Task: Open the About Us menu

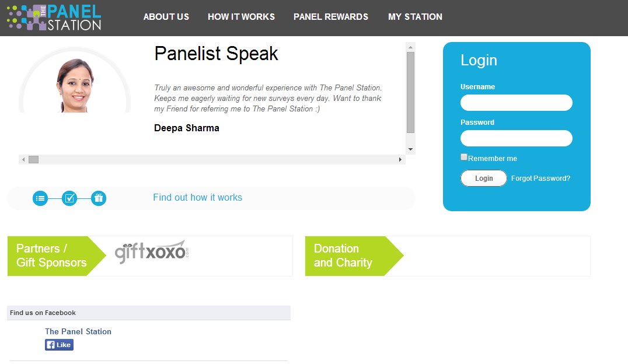Action: pos(166,17)
